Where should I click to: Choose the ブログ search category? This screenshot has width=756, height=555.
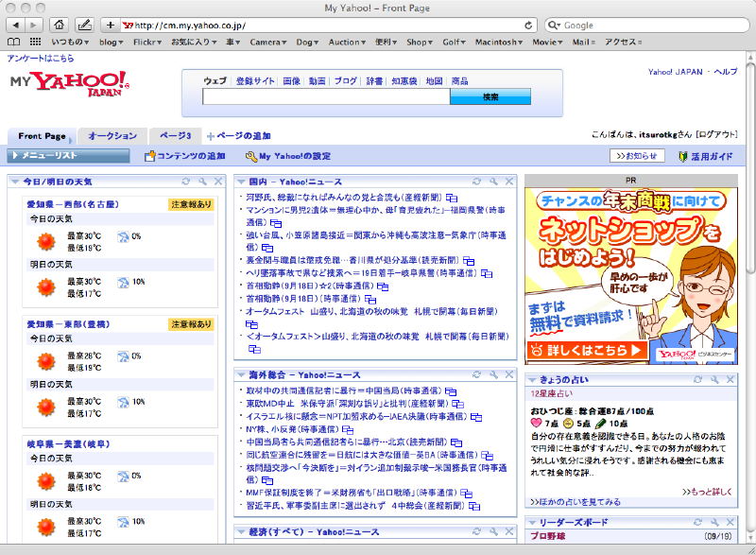point(345,81)
